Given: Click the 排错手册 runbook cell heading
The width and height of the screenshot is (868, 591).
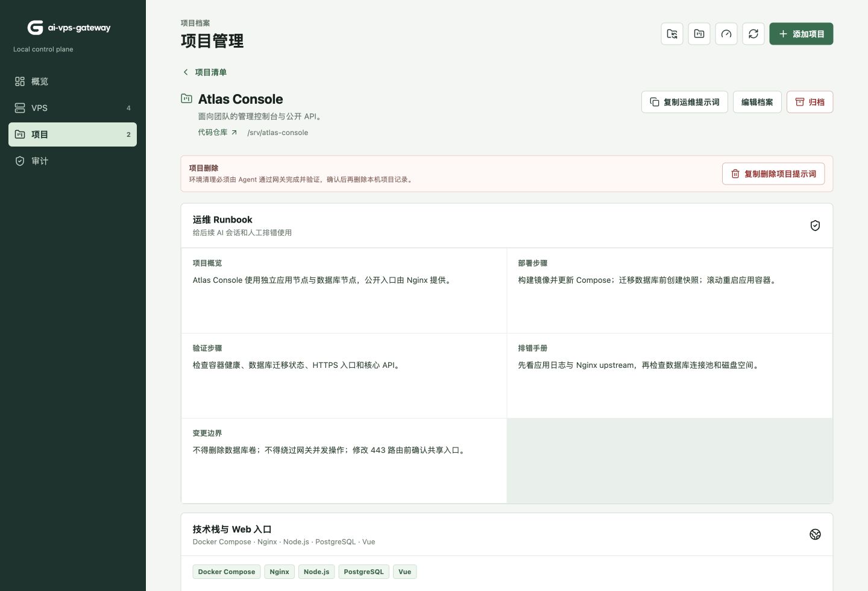Looking at the screenshot, I should pos(533,349).
